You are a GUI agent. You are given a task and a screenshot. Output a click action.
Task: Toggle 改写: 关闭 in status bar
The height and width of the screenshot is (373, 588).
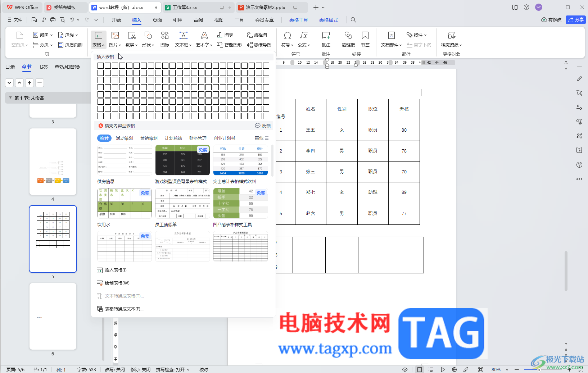115,369
